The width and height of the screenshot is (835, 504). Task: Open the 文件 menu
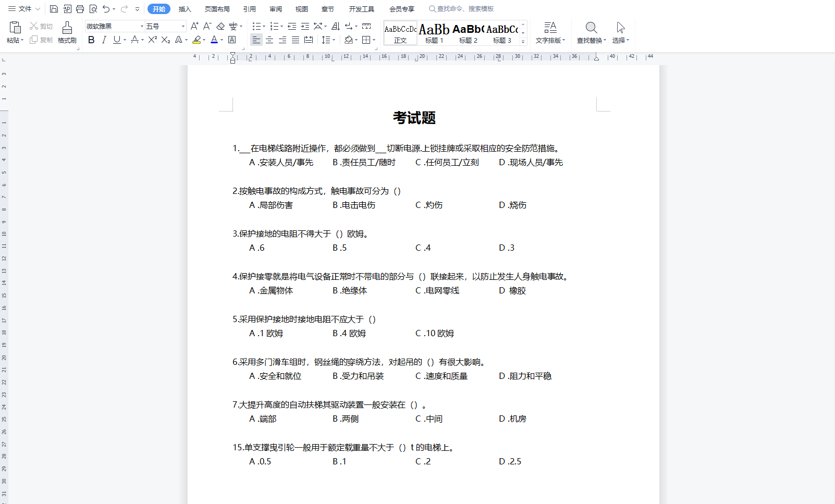point(24,9)
